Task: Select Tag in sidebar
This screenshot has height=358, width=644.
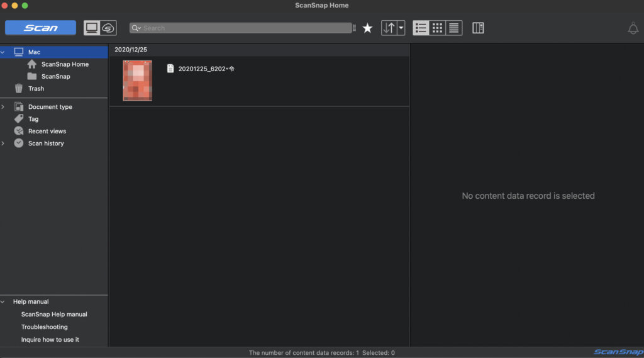Action: [33, 119]
